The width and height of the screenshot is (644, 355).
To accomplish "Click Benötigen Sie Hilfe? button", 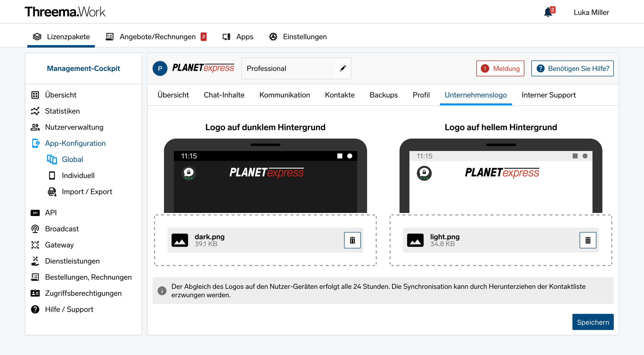I will point(572,68).
